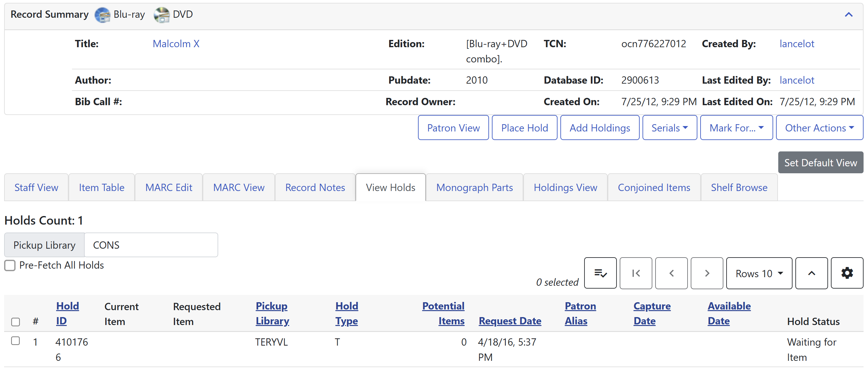This screenshot has width=868, height=370.
Task: Collapse the Record Summary panel
Action: (848, 15)
